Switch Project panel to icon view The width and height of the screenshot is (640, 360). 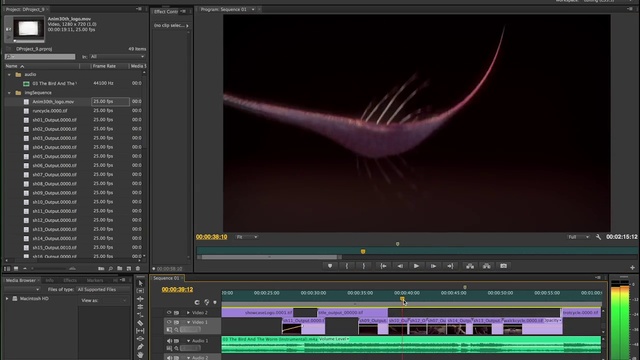coord(16,269)
